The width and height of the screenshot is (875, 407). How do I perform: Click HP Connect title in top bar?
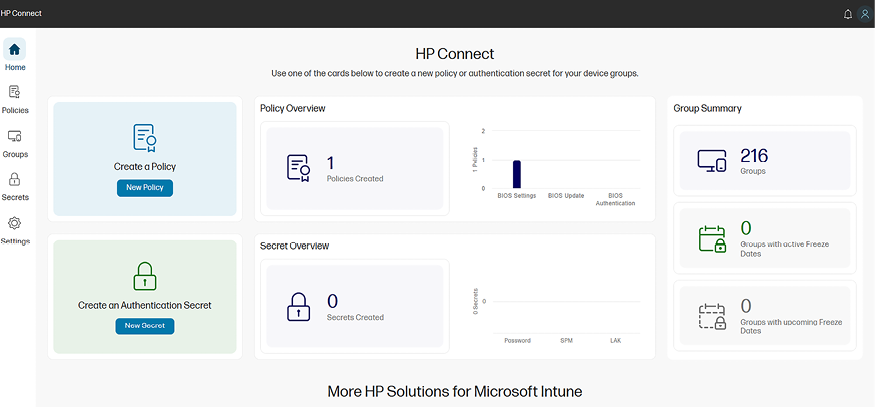tap(21, 13)
